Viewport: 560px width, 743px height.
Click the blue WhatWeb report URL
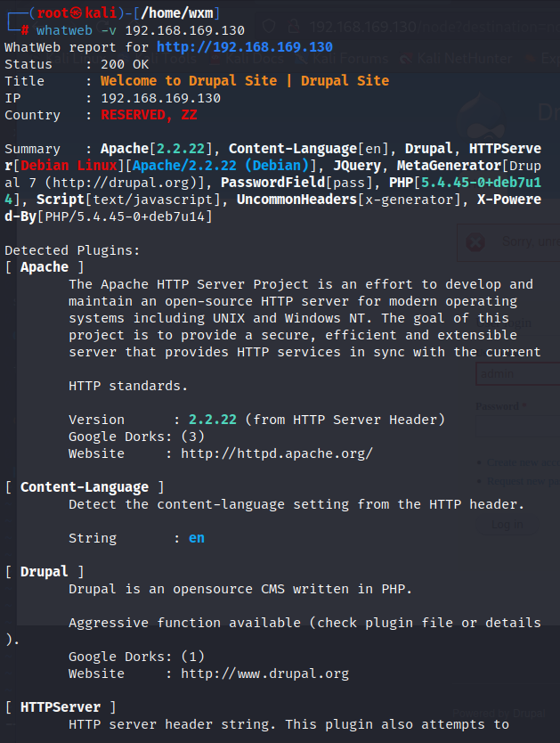click(x=244, y=47)
